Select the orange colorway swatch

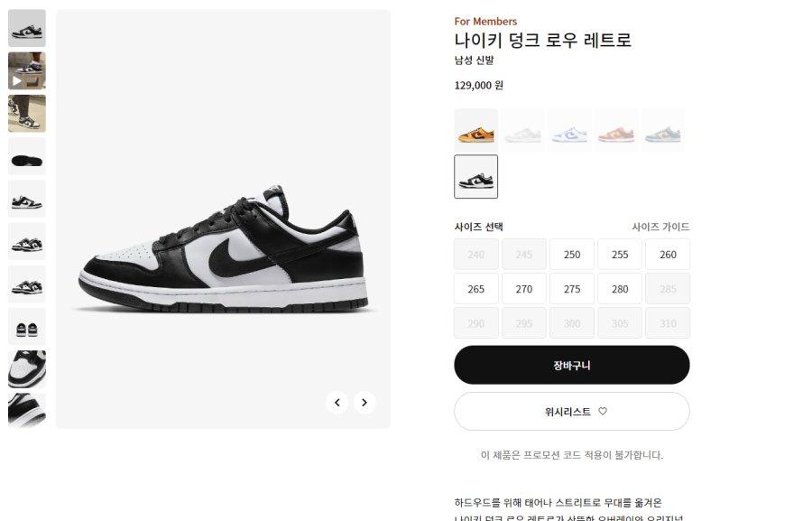click(475, 130)
